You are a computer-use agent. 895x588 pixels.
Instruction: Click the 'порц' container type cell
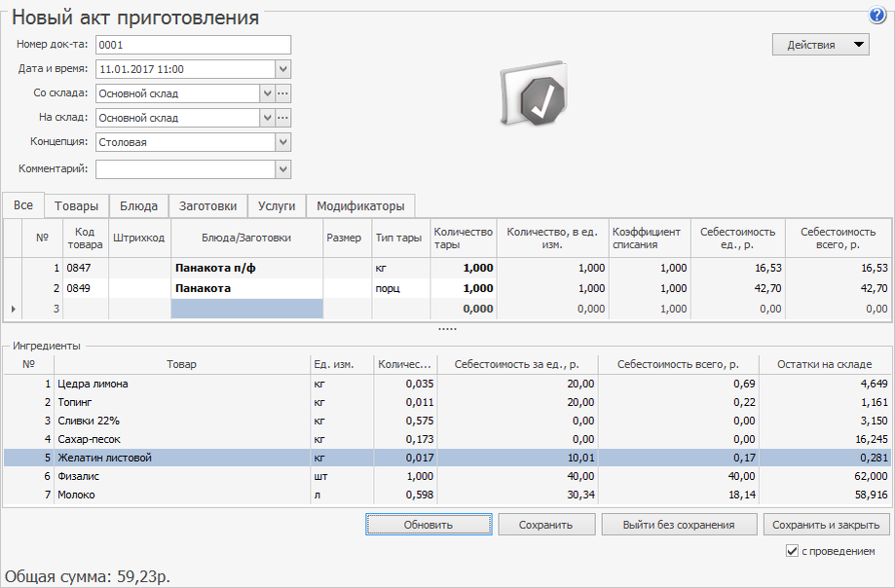click(x=400, y=288)
